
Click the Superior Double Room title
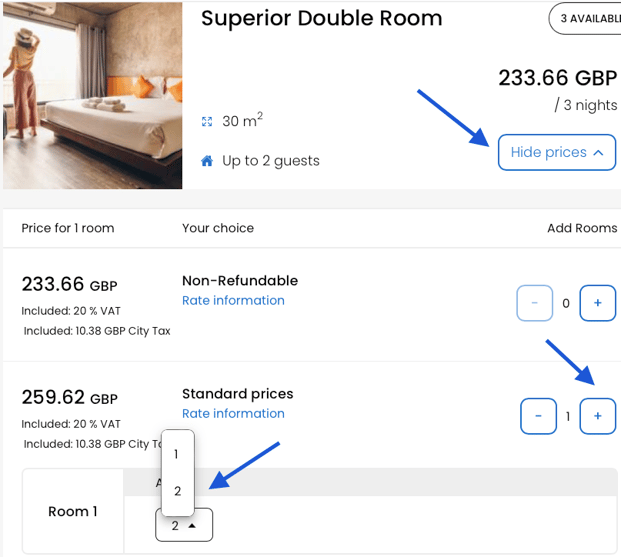[322, 18]
